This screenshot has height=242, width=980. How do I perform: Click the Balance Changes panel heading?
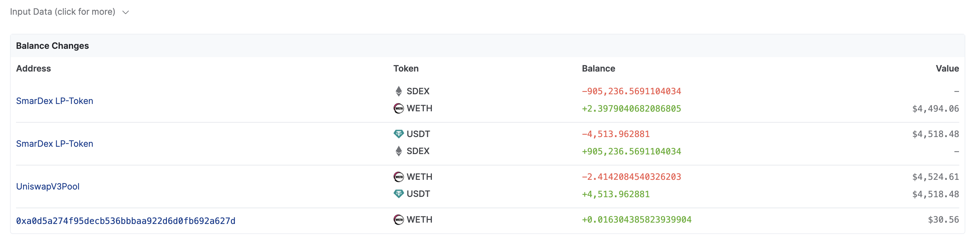pyautogui.click(x=52, y=46)
